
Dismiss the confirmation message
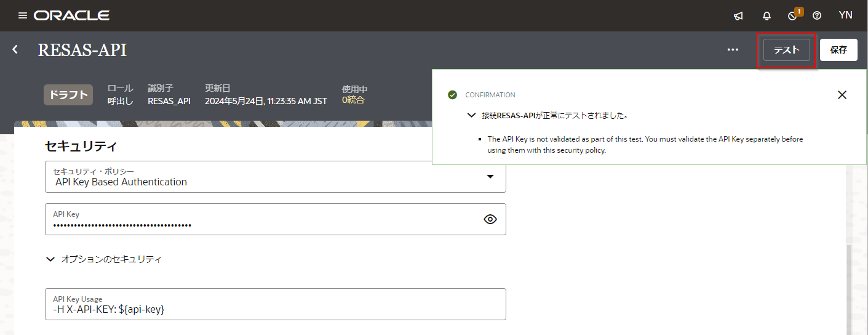pyautogui.click(x=842, y=95)
